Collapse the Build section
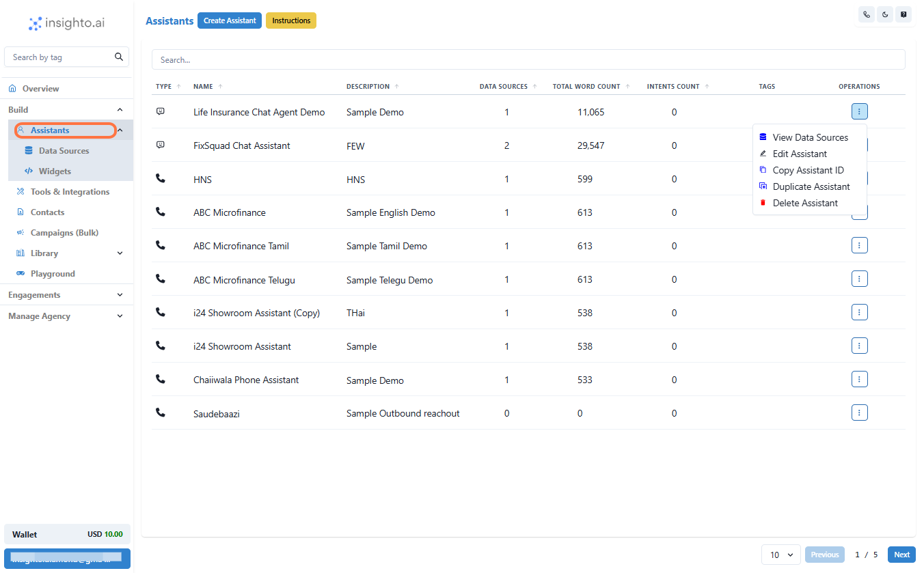924x573 pixels. pyautogui.click(x=120, y=110)
